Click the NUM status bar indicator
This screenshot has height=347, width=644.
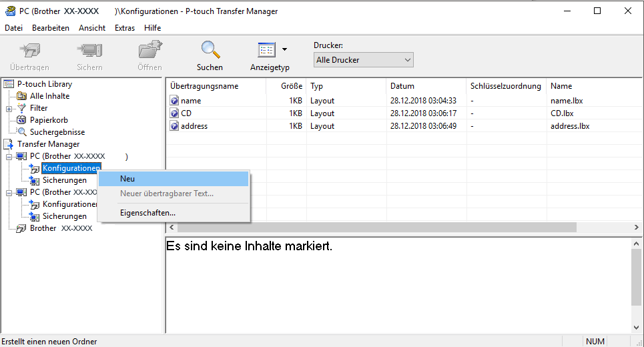[595, 341]
